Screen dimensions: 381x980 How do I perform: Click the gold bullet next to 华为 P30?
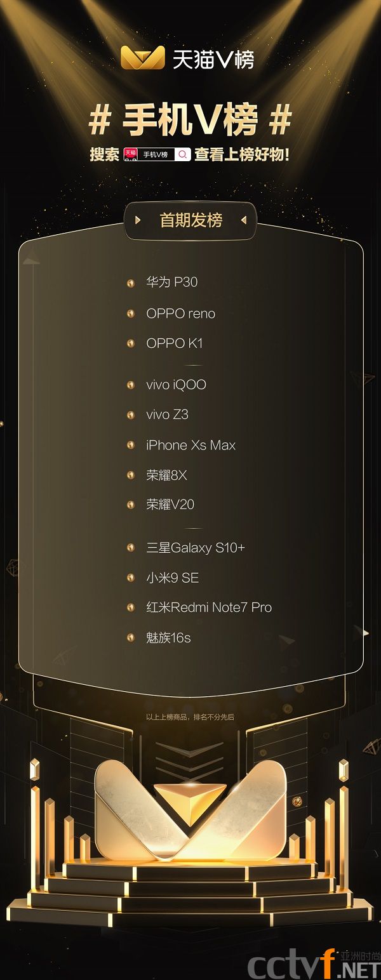click(x=131, y=283)
